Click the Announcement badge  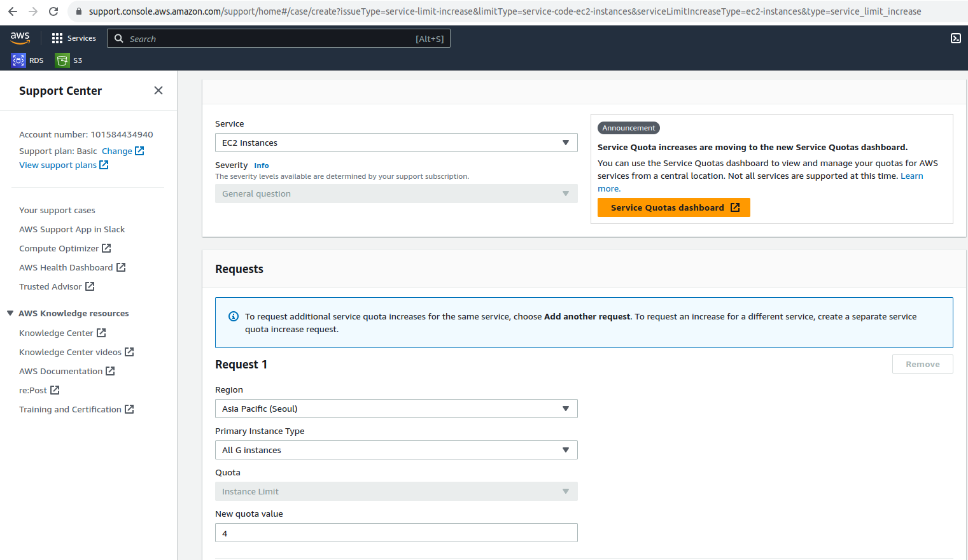pyautogui.click(x=628, y=128)
